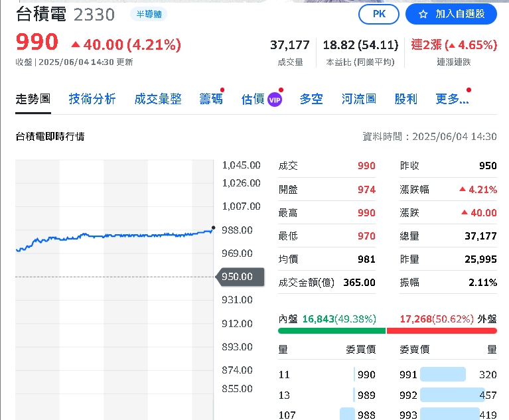The image size is (509, 420).
Task: Click the 台積電 2330 stock title
Action: (x=65, y=15)
